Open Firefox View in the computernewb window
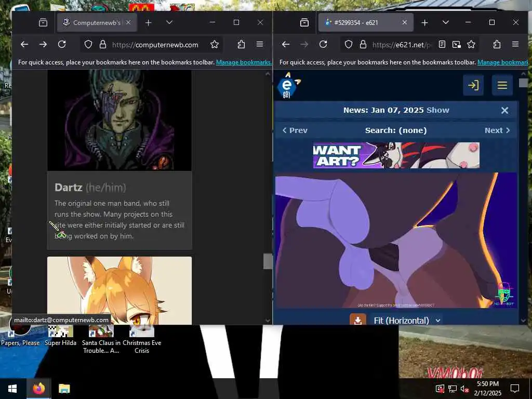Viewport: 532px width, 399px height. click(x=43, y=22)
